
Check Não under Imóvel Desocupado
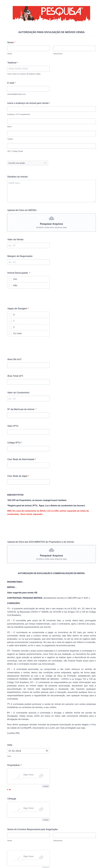click(x=10, y=285)
